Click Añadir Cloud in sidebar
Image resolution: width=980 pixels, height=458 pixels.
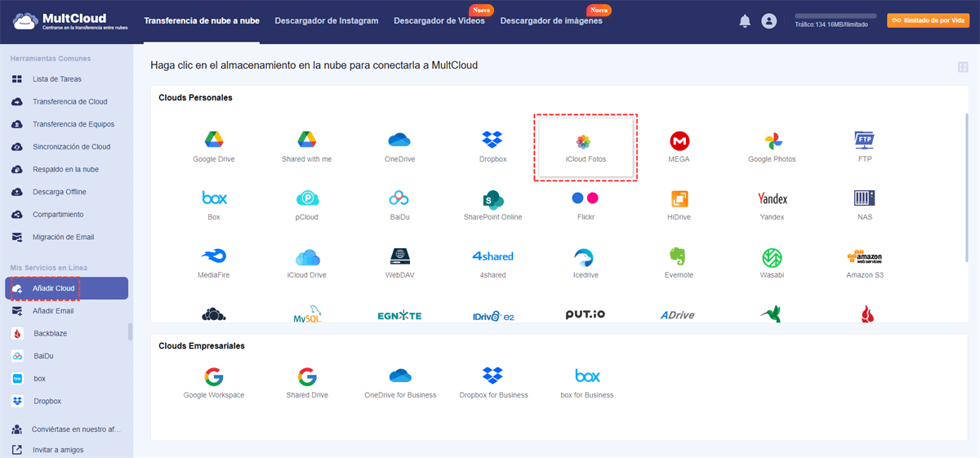click(67, 288)
